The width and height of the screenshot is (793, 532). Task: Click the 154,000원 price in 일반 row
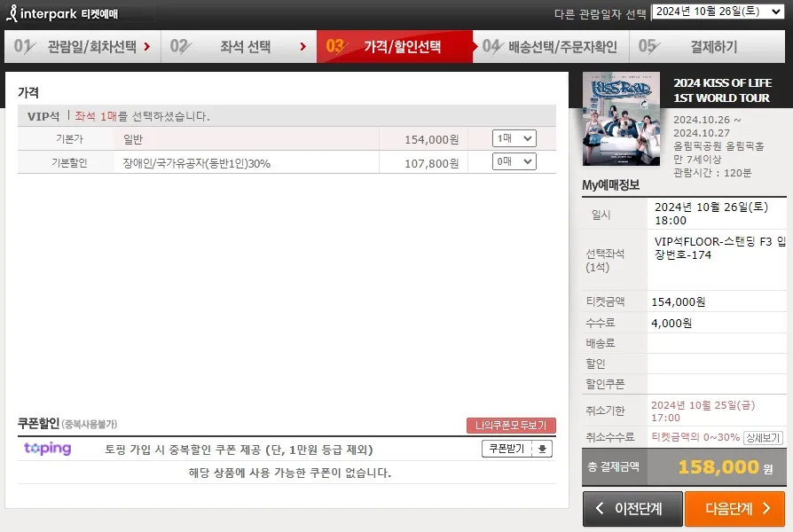tap(431, 139)
